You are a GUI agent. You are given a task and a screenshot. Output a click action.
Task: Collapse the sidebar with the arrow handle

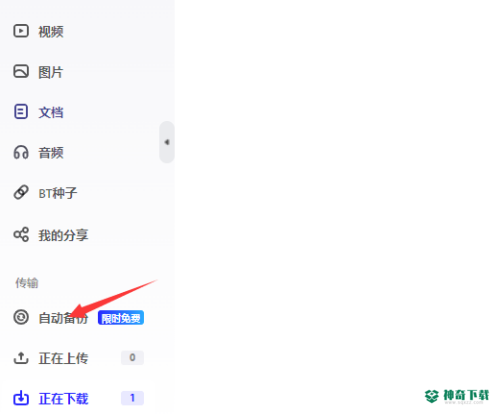pos(167,142)
